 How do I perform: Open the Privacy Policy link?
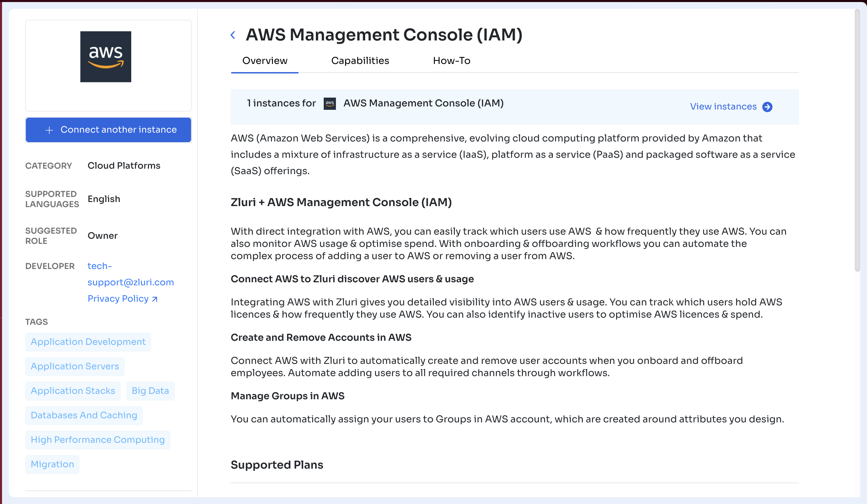[118, 299]
